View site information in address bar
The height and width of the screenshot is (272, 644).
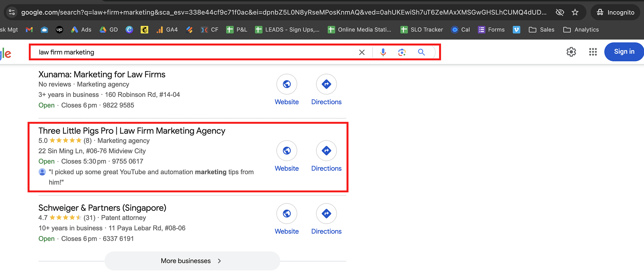[12, 12]
